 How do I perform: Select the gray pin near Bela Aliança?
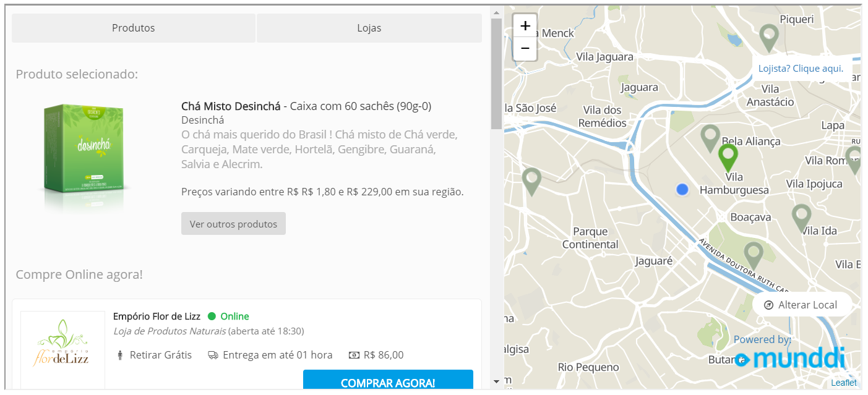coord(710,138)
